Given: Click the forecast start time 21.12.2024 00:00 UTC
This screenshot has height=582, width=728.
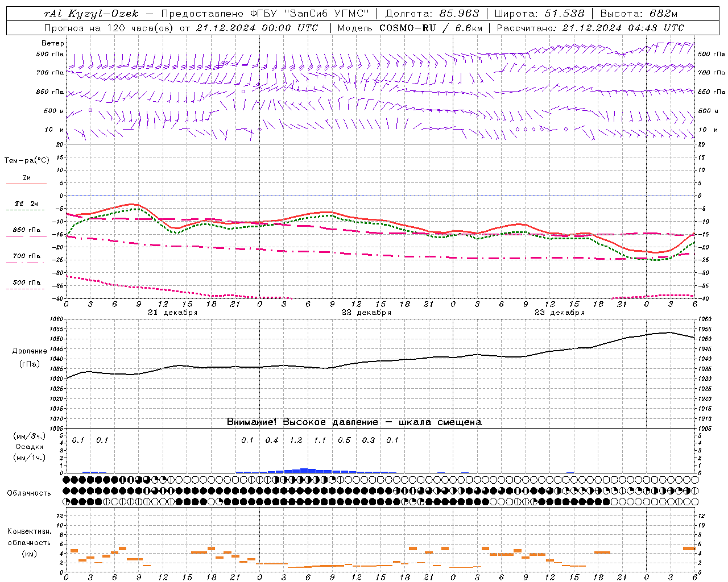Looking at the screenshot, I should pos(257,28).
